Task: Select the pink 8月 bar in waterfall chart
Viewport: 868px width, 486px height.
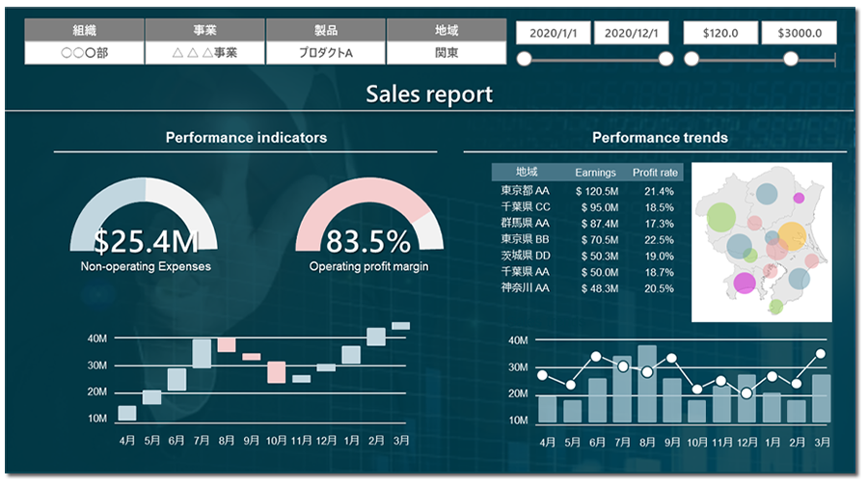Action: click(226, 345)
